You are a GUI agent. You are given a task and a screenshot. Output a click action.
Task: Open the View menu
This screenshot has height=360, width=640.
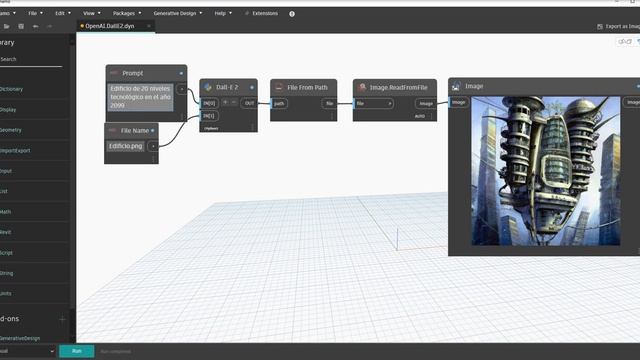[92, 13]
